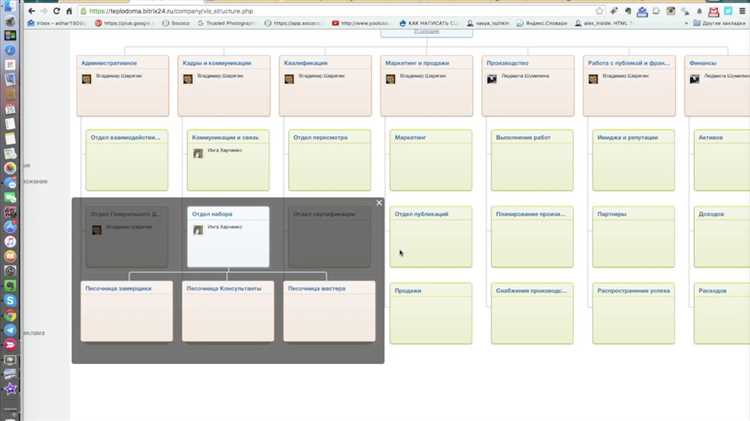Open the highlighted Отдел набора card

(228, 237)
